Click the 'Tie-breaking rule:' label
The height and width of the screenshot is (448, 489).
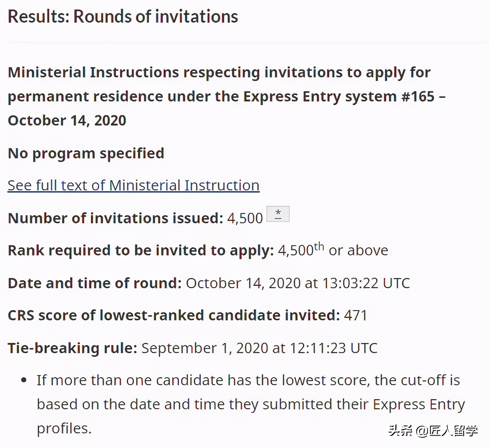coord(72,348)
